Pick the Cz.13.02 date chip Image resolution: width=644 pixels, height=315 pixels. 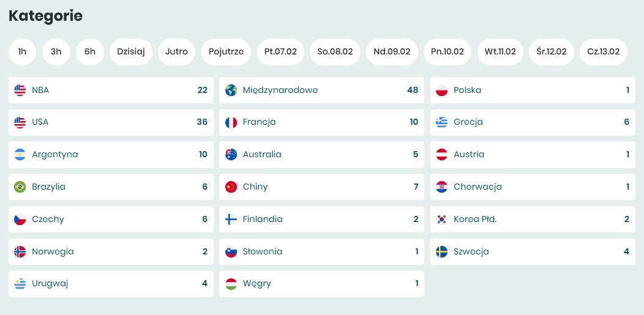[603, 52]
